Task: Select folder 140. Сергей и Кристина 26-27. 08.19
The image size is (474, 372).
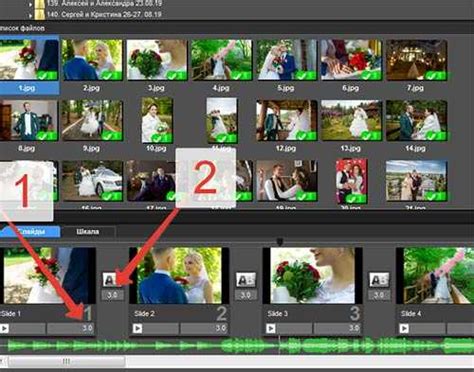Action: (x=104, y=15)
